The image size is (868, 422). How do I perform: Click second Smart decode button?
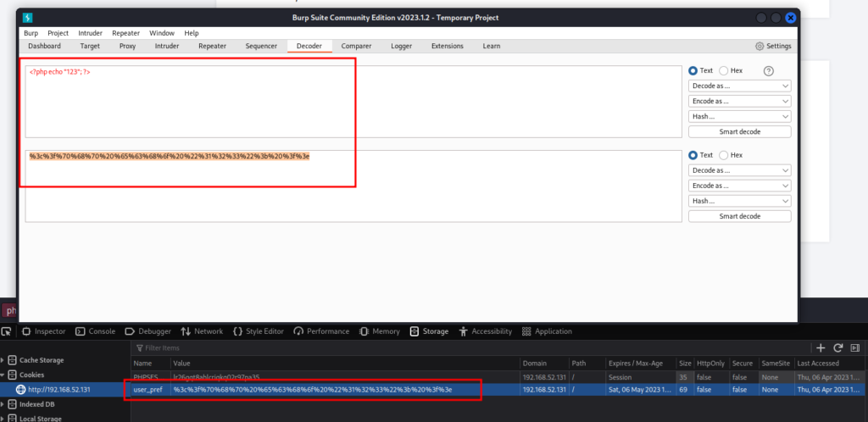coord(739,216)
